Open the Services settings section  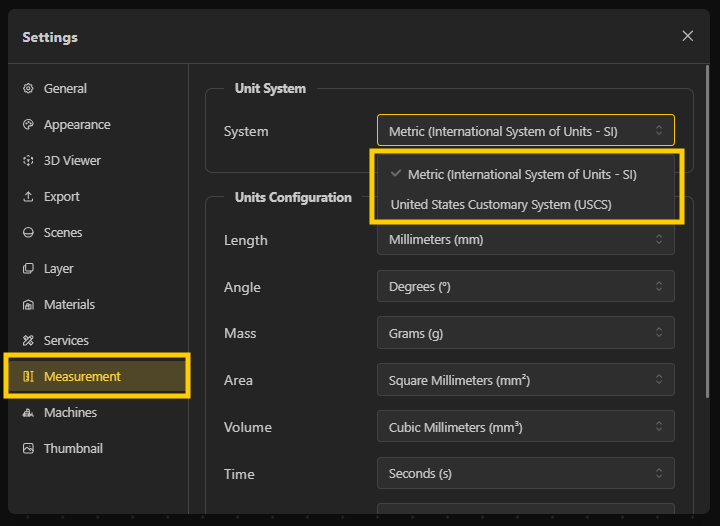[66, 341]
